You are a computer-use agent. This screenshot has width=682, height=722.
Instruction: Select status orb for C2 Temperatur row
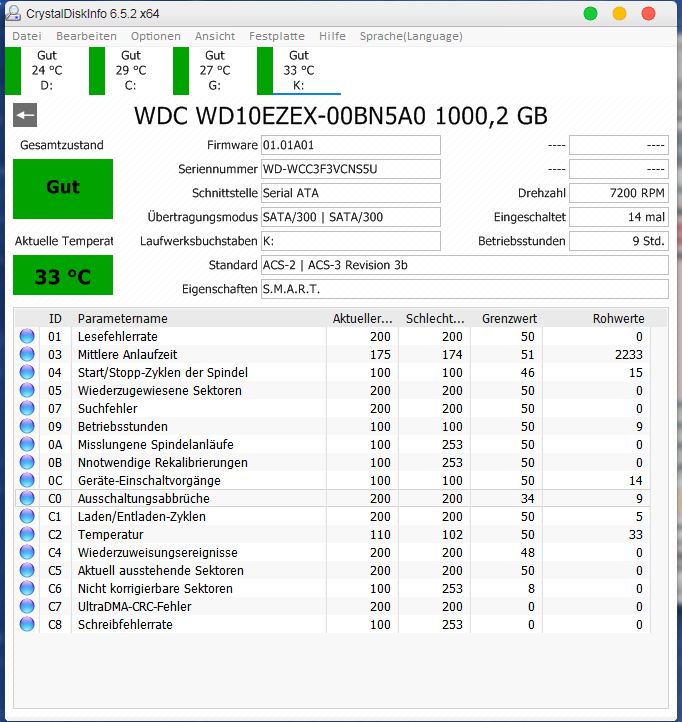(x=27, y=534)
